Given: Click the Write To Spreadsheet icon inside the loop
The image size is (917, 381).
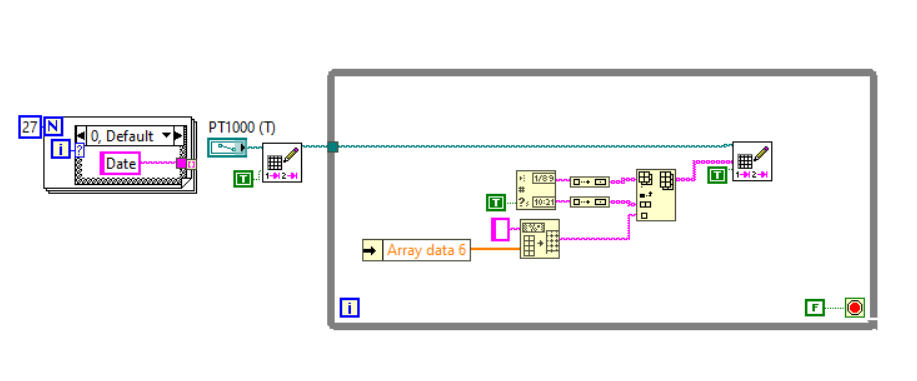Looking at the screenshot, I should click(752, 161).
